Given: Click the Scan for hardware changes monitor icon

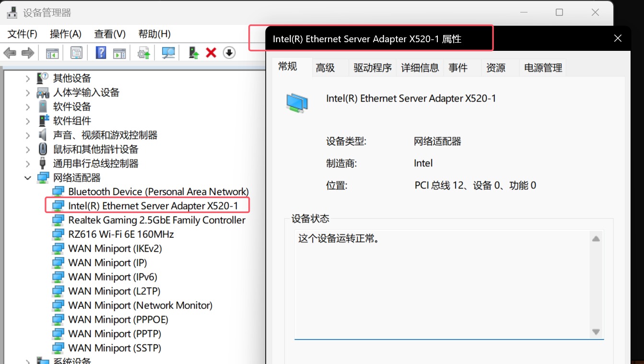Looking at the screenshot, I should (x=168, y=53).
